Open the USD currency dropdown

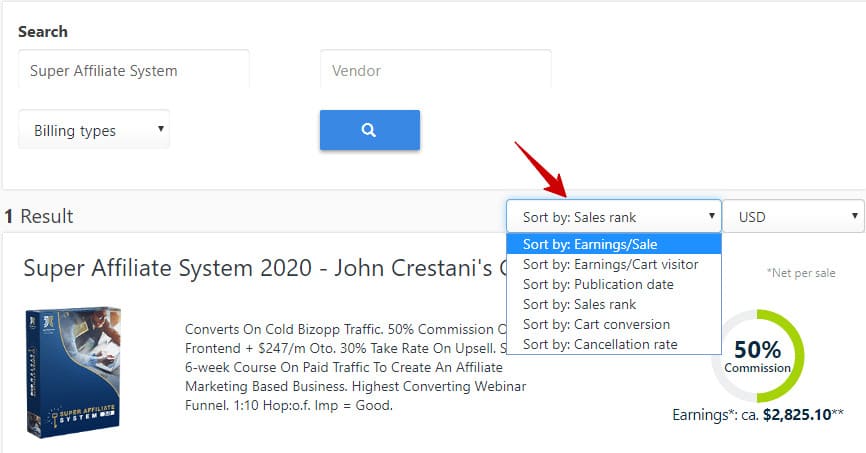pos(793,217)
